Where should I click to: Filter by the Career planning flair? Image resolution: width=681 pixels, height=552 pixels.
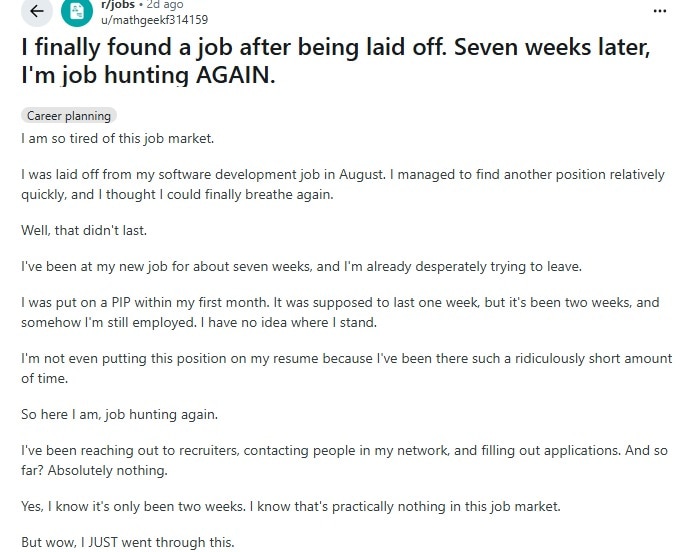(69, 116)
